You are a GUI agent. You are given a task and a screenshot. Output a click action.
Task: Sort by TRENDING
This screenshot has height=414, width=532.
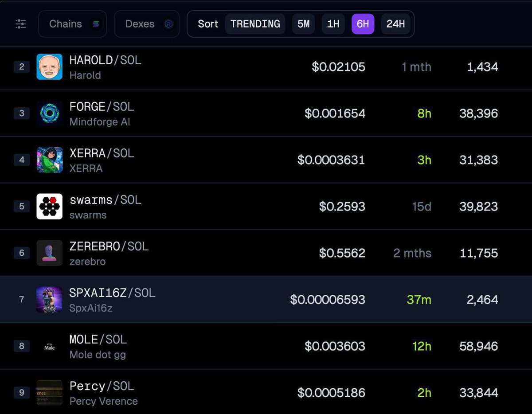click(x=255, y=24)
